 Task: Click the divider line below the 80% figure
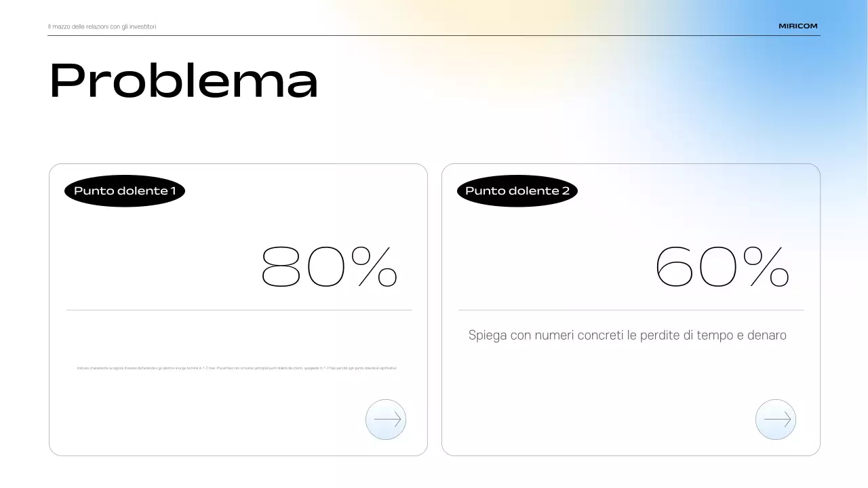239,310
